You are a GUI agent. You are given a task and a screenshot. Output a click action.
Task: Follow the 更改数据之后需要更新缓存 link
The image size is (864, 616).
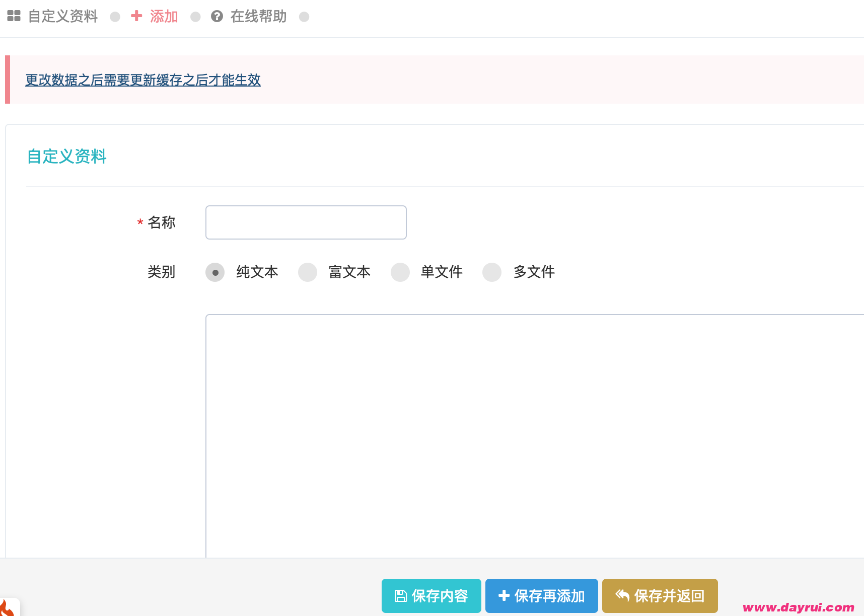click(143, 80)
